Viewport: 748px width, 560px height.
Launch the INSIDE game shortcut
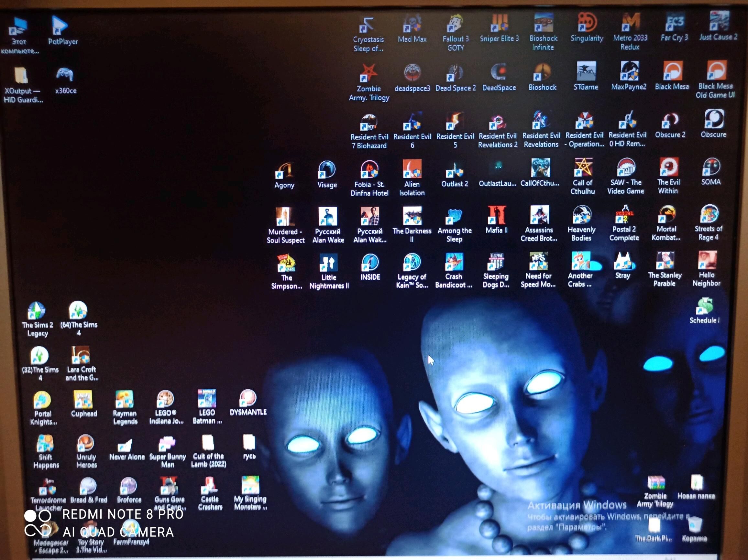point(370,263)
